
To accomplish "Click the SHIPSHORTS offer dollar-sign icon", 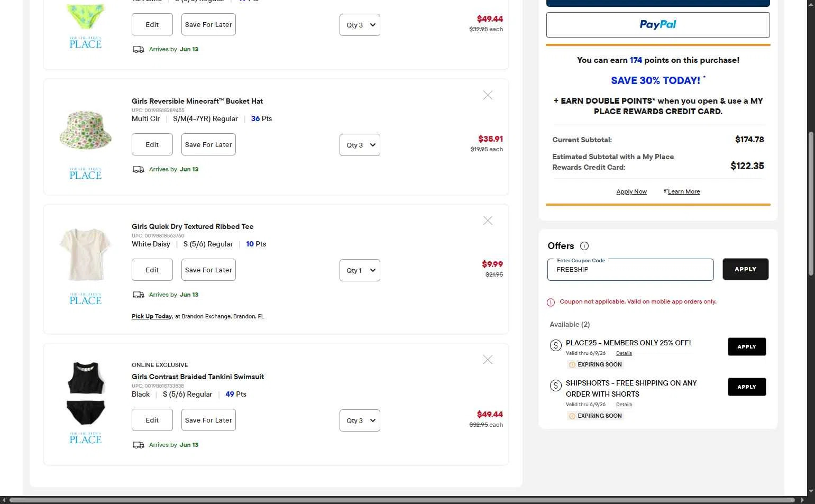I will (x=556, y=386).
